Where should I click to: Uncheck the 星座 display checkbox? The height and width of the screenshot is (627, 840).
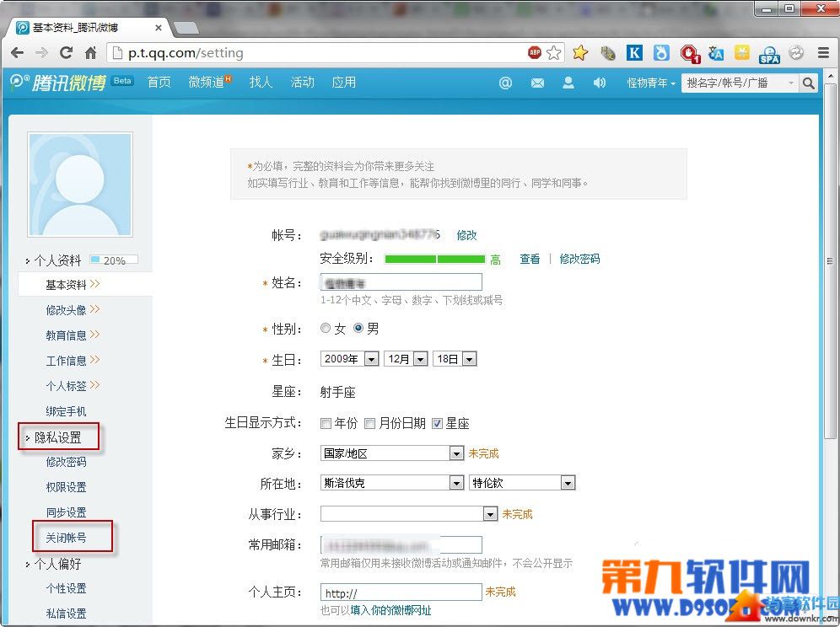[x=437, y=424]
